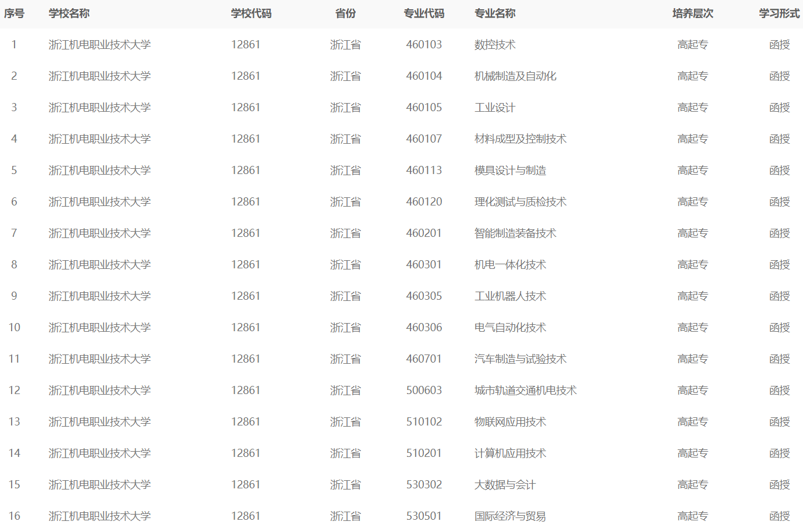The width and height of the screenshot is (803, 532).
Task: Select major name 模具设计与制造
Action: 510,171
